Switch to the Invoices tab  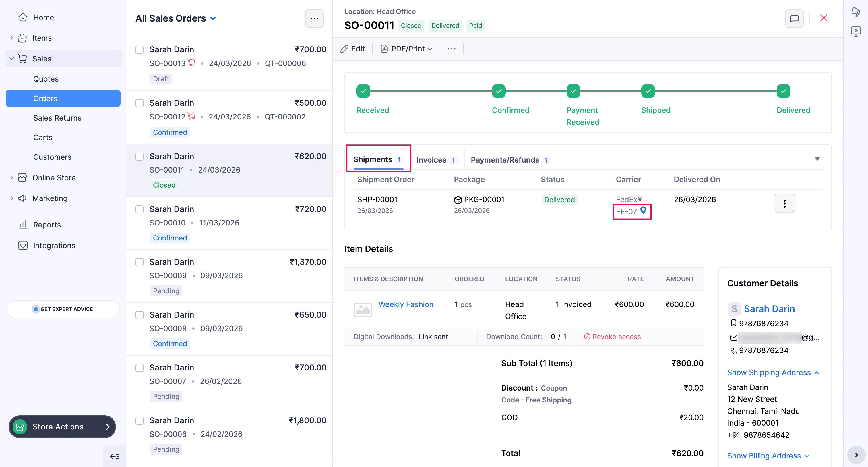click(437, 160)
